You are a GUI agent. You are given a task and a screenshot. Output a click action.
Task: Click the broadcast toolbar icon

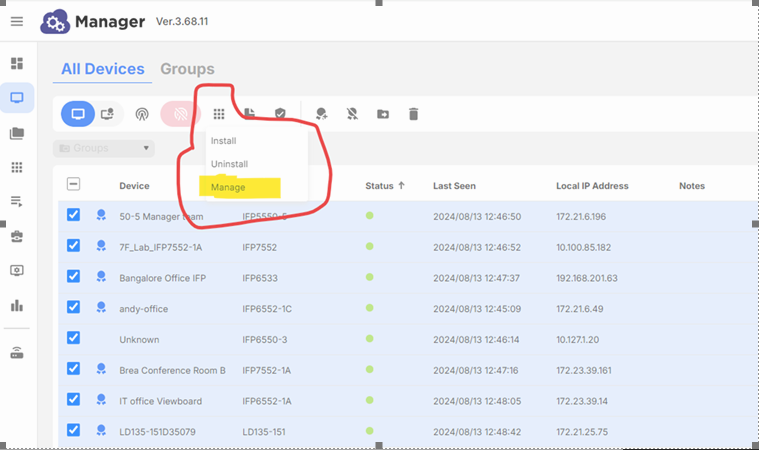(x=142, y=114)
